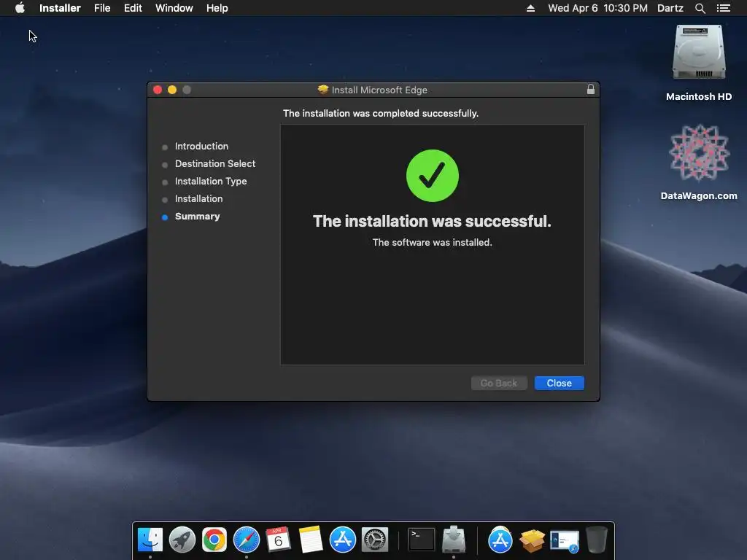Open the Installer application menu

point(60,8)
